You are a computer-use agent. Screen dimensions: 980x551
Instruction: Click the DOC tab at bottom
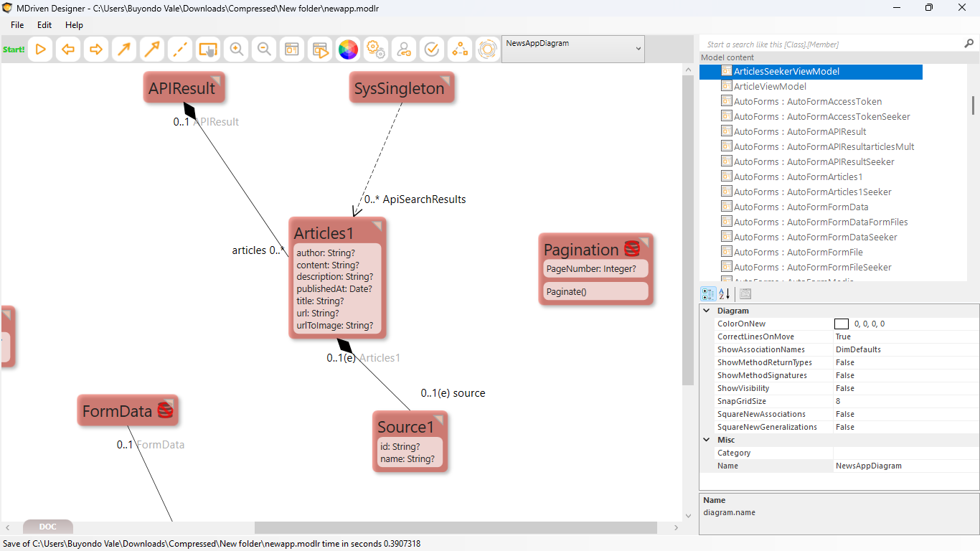48,527
